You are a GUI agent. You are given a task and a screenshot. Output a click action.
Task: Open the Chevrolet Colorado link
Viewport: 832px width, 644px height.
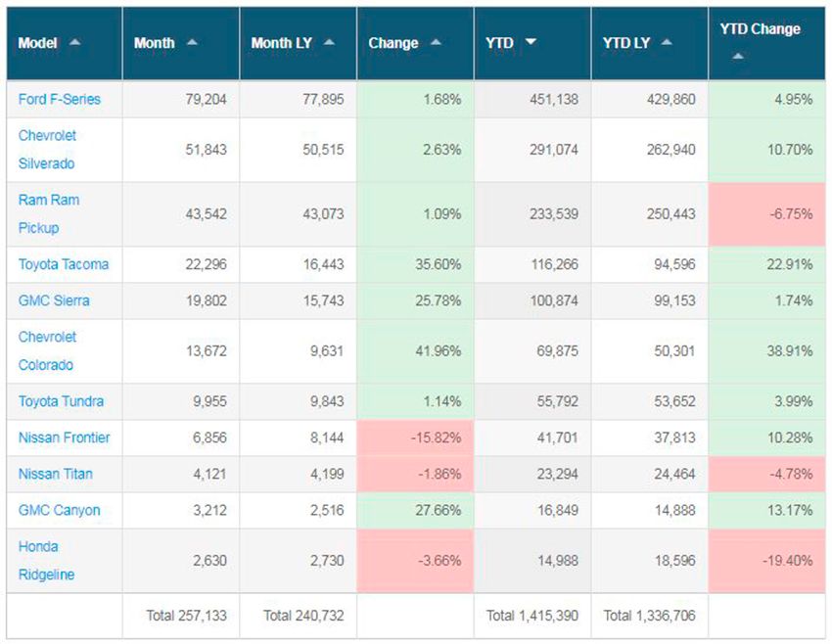47,350
